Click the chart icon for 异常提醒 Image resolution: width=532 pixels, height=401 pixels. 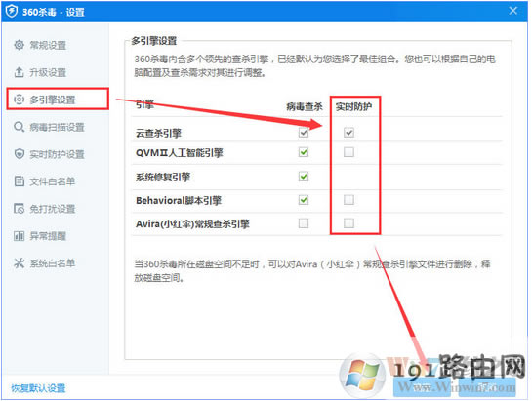click(x=19, y=236)
